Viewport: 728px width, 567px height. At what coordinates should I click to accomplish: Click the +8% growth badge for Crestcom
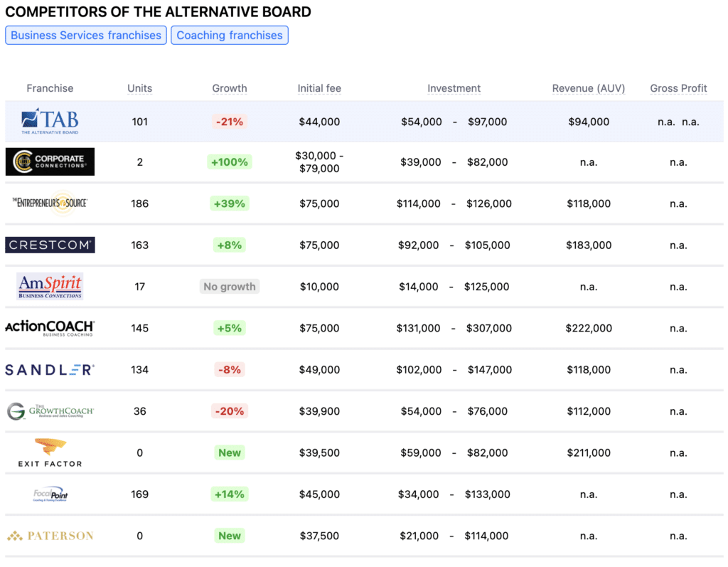[x=230, y=245]
